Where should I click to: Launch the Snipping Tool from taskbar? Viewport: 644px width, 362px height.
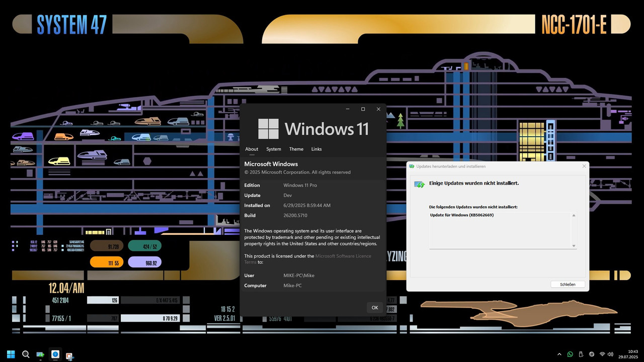[x=70, y=355]
